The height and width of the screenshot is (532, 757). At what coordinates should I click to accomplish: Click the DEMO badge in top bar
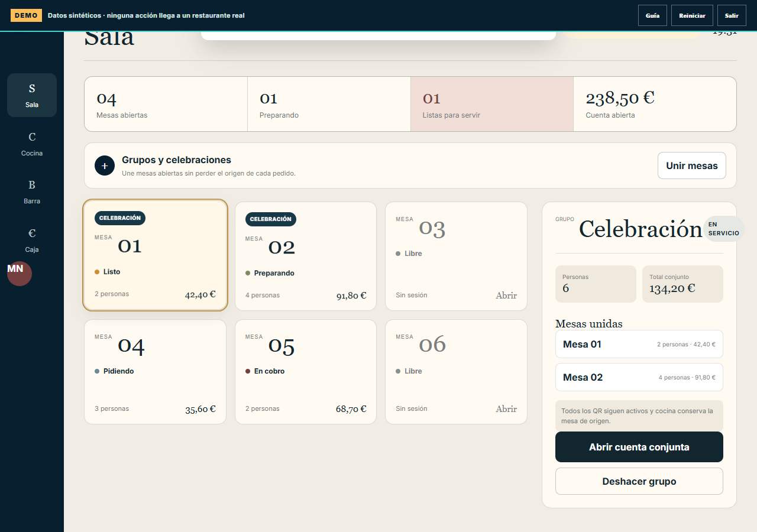[26, 15]
